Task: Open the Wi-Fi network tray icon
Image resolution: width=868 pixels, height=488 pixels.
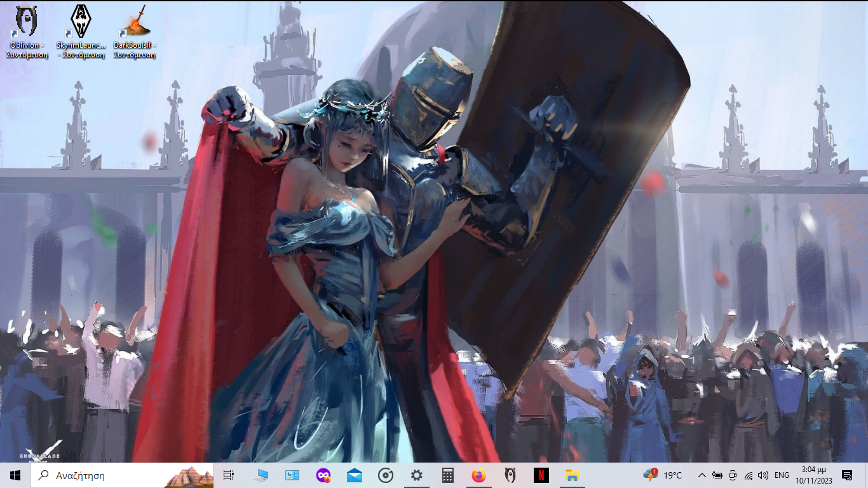Action: click(x=749, y=475)
